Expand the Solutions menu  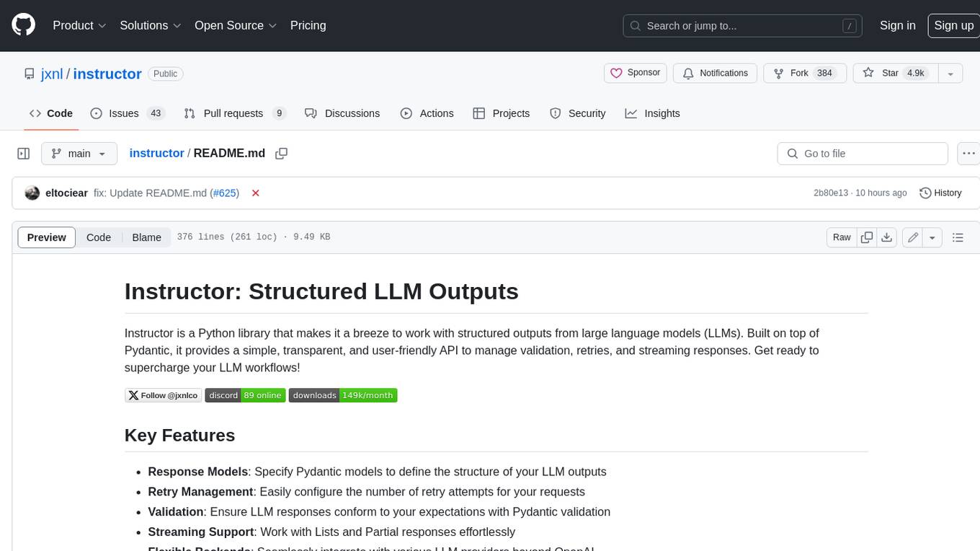(x=151, y=25)
